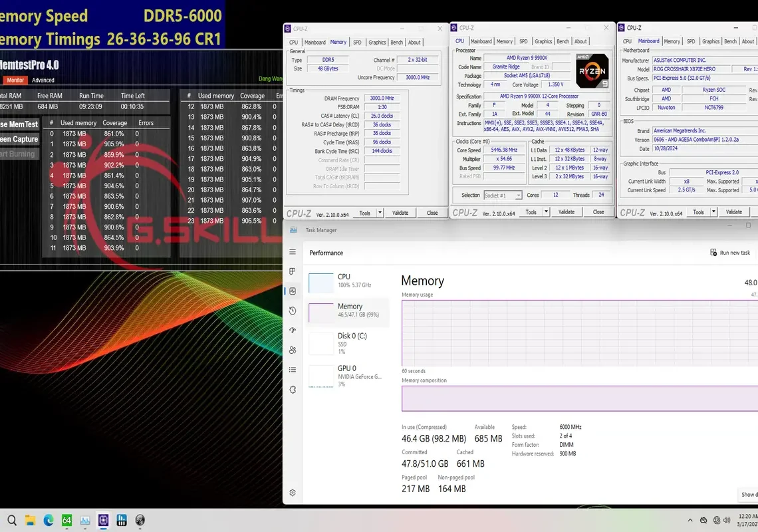The width and height of the screenshot is (758, 532).
Task: Open Startup apps icon in Task Manager
Action: click(x=293, y=331)
